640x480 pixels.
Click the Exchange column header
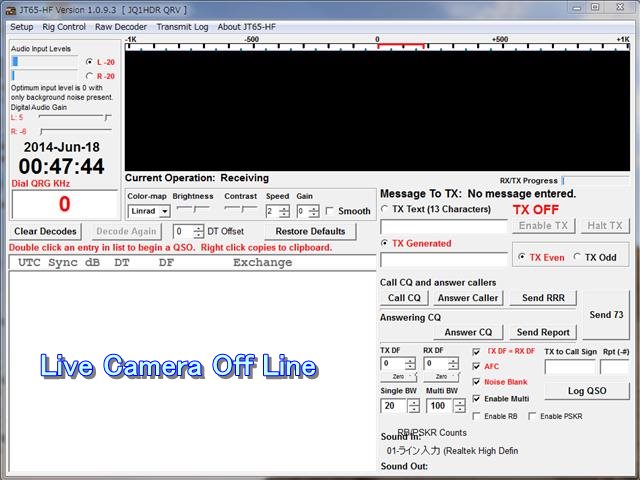pyautogui.click(x=262, y=262)
